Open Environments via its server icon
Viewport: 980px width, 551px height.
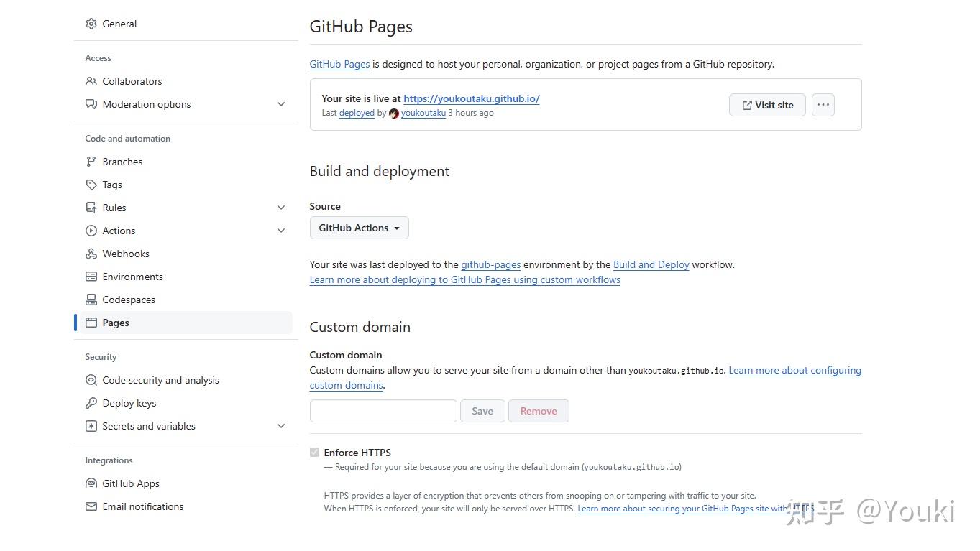[91, 277]
